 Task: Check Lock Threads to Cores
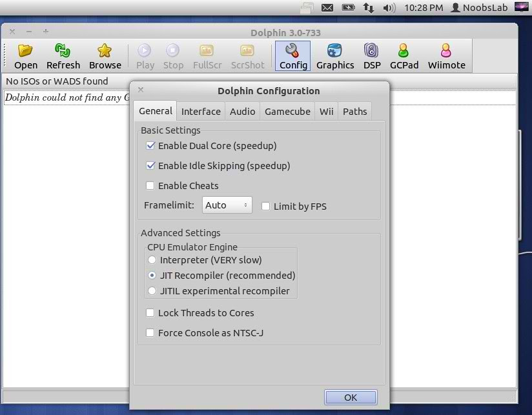click(150, 312)
